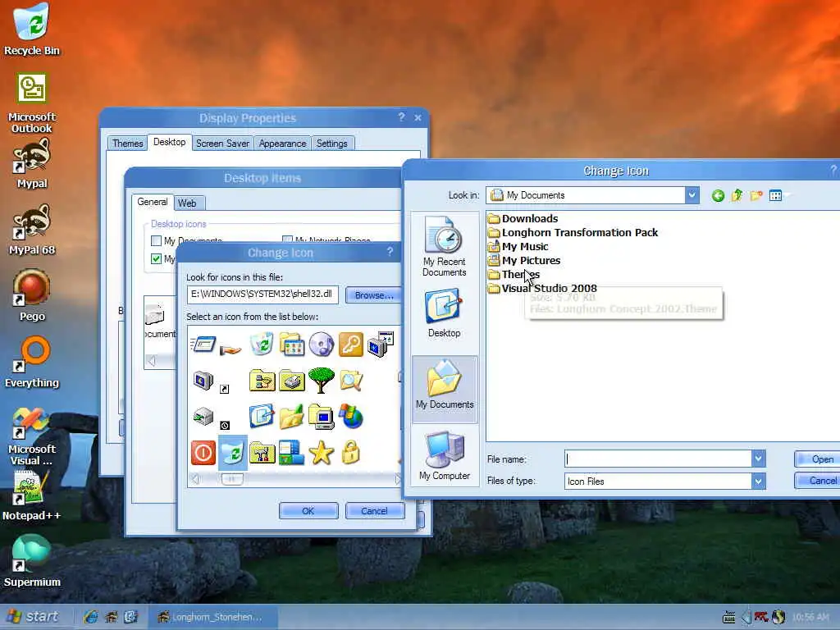This screenshot has height=630, width=840.
Task: Click OK in shell32 Change Icon dialog
Action: pos(308,510)
